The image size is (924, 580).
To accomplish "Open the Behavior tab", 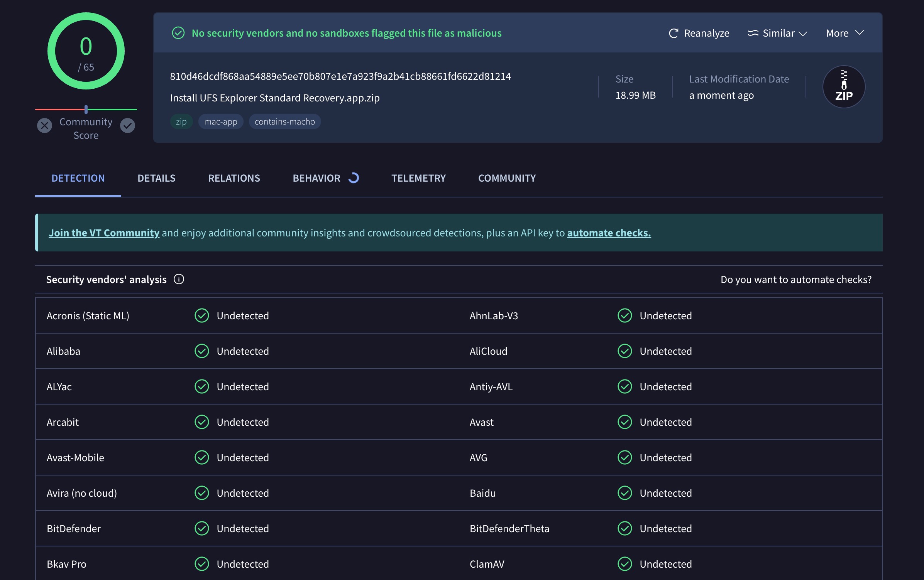I will coord(316,178).
